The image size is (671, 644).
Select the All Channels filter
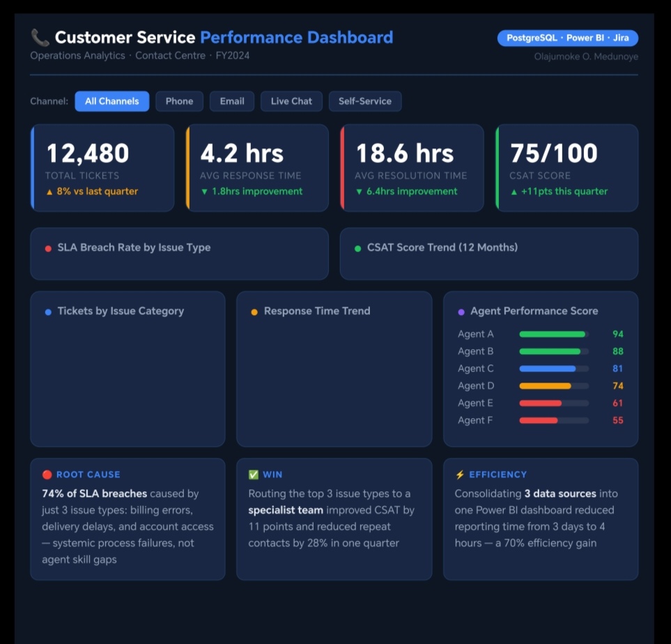[111, 101]
